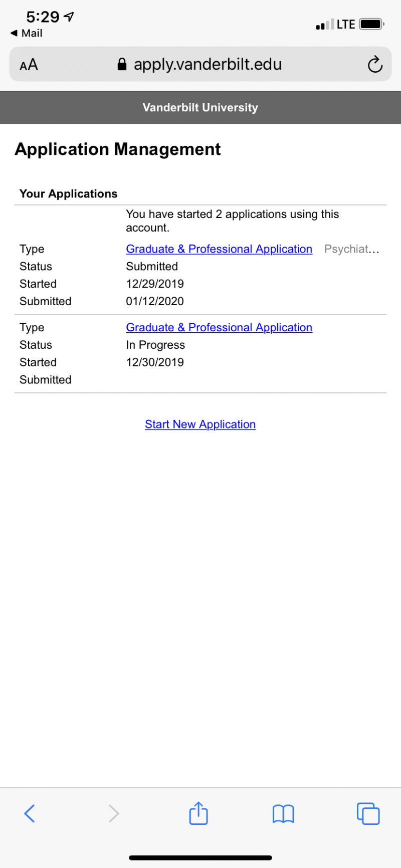Tap the apply.vanderbilt.edu address field
The width and height of the screenshot is (401, 868).
200,64
